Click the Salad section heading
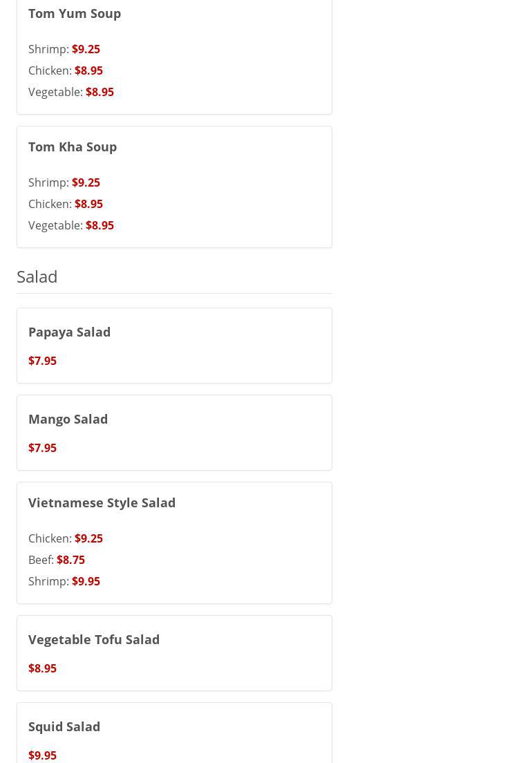 [37, 276]
